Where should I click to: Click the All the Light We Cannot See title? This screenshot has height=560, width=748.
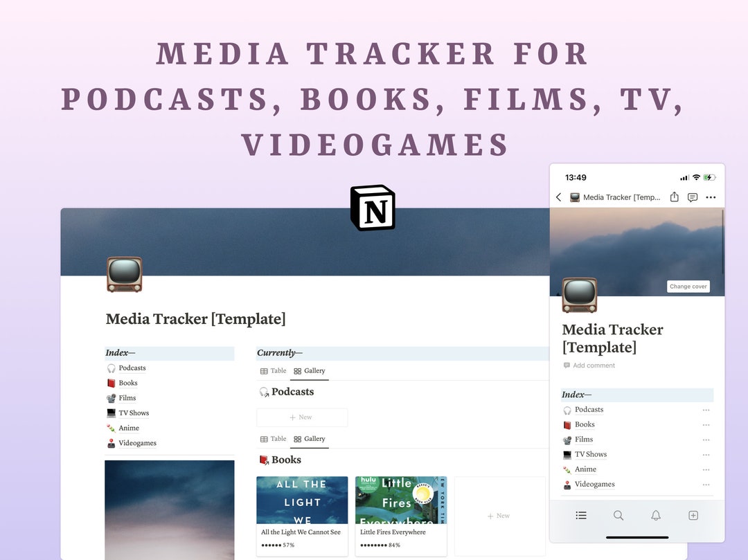301,532
